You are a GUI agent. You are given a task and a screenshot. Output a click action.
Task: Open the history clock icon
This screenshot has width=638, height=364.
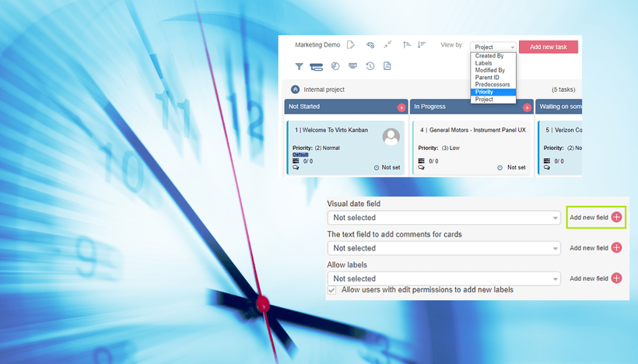point(370,66)
